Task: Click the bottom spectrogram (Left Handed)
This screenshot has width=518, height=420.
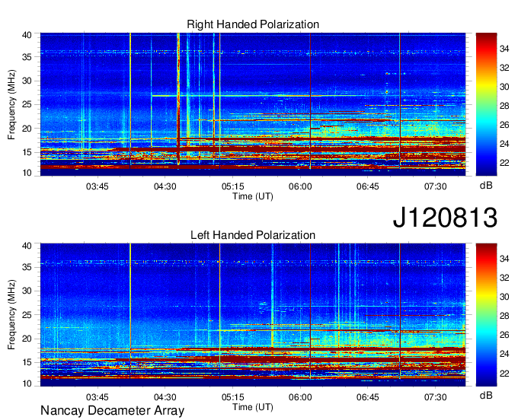Action: point(253,315)
